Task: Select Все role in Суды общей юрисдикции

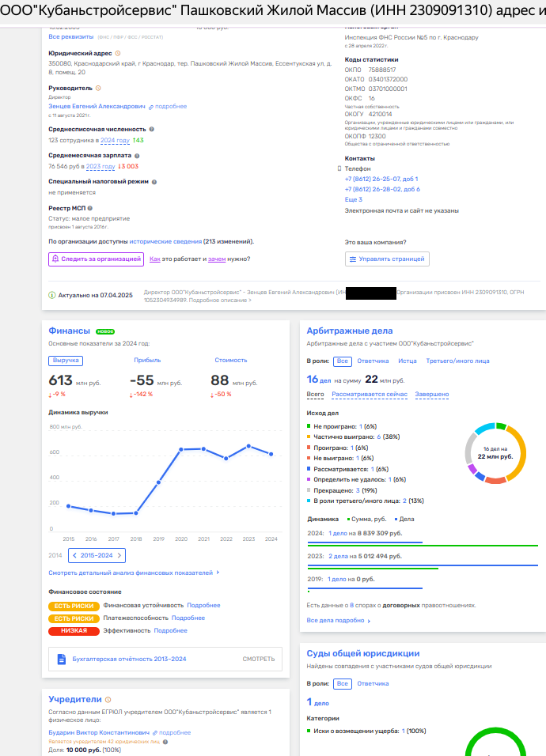Action: [x=343, y=684]
